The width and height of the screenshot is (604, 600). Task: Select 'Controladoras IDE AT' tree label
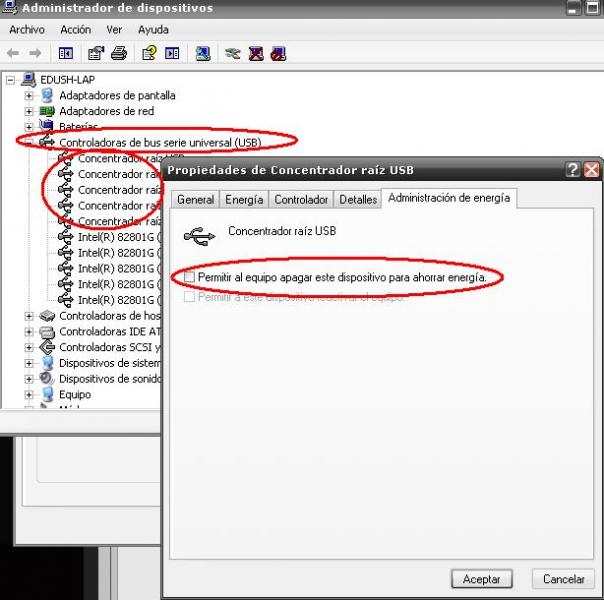tap(110, 332)
